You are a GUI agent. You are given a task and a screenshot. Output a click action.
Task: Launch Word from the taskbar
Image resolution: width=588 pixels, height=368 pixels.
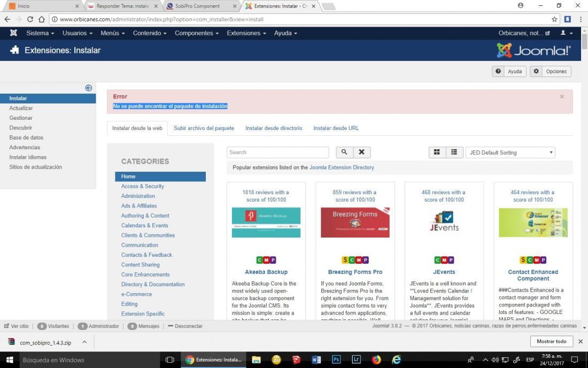(x=316, y=360)
